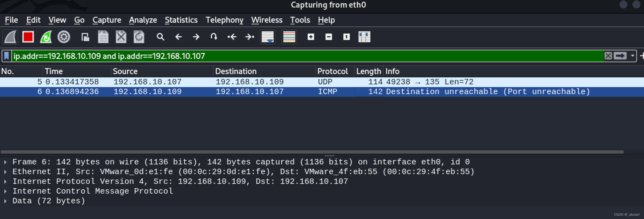The image size is (644, 219).
Task: Open a capture file icon
Action: 85,37
